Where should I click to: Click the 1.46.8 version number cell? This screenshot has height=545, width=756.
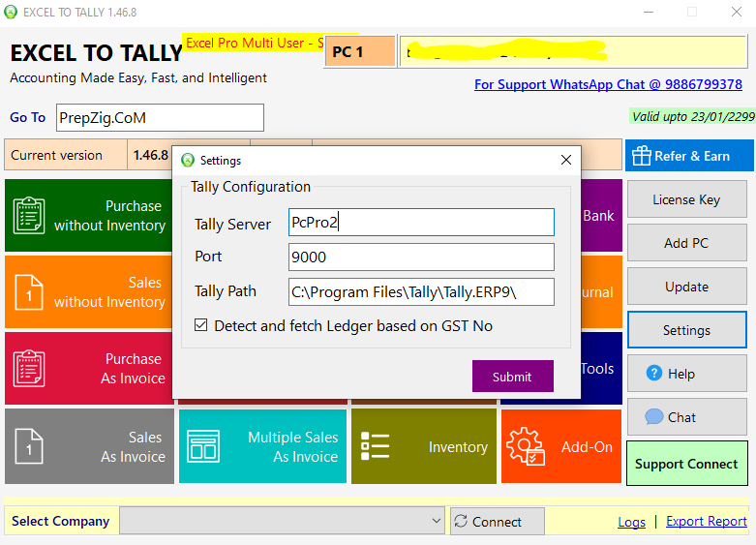[150, 155]
